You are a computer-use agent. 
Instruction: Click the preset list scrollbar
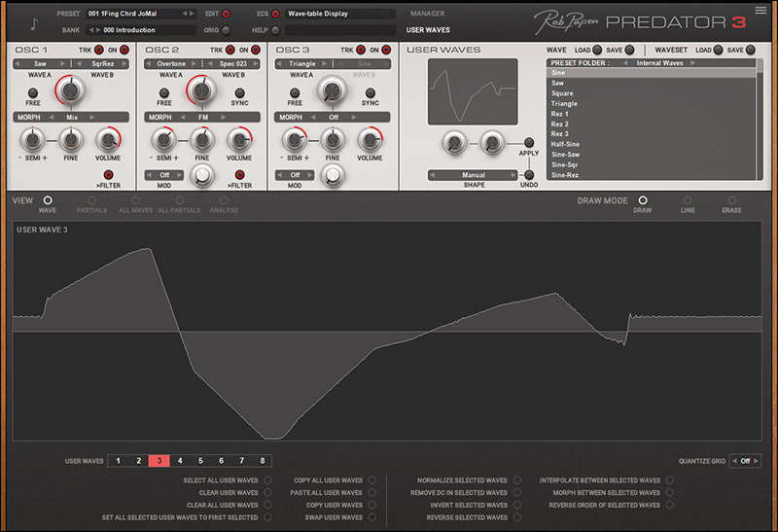760,119
